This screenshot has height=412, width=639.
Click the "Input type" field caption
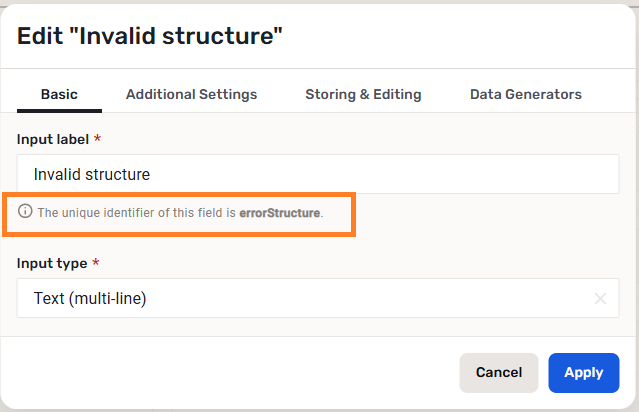[52, 263]
